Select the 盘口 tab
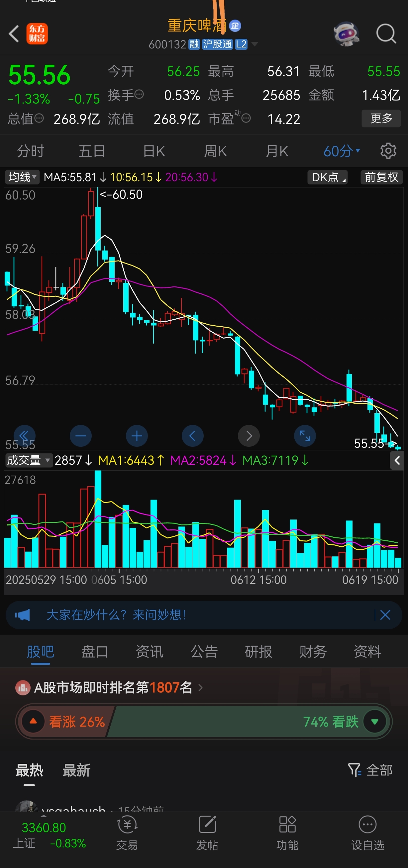This screenshot has height=868, width=408. [95, 651]
